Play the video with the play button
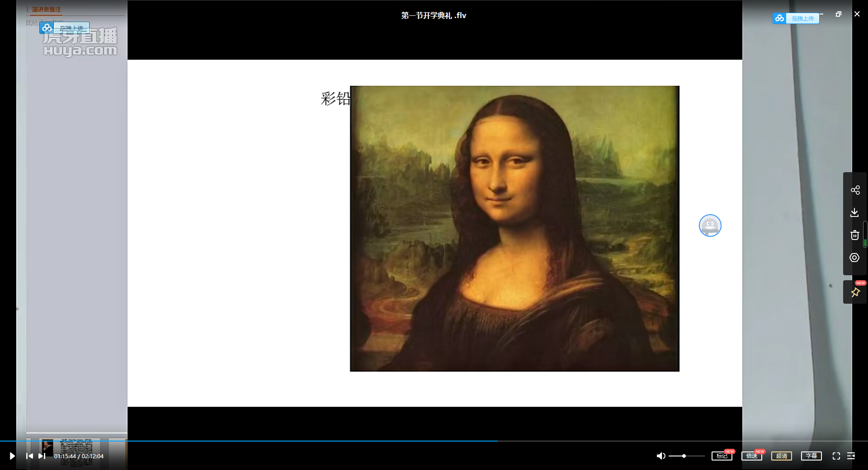The height and width of the screenshot is (470, 868). [12, 456]
